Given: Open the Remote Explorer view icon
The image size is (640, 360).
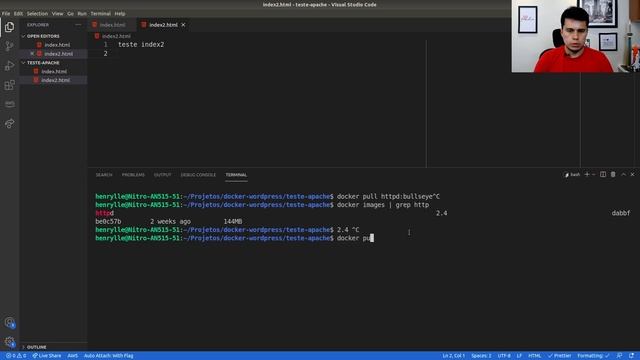Looking at the screenshot, I should (9, 104).
